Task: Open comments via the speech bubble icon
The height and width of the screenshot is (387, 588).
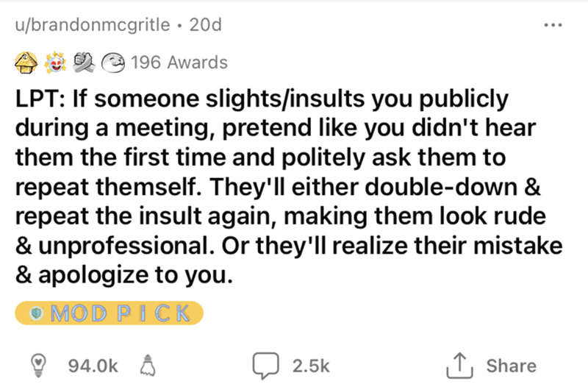Action: (x=262, y=365)
